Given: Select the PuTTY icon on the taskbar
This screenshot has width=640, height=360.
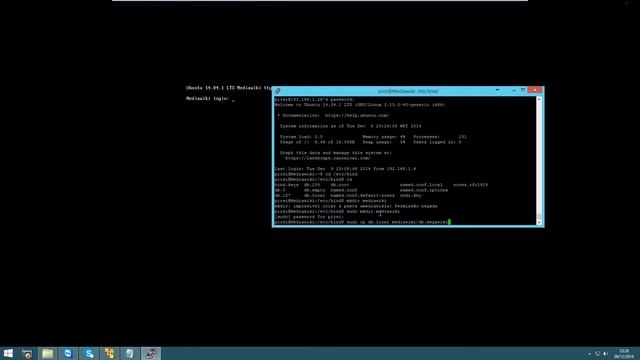Looking at the screenshot, I should (151, 353).
